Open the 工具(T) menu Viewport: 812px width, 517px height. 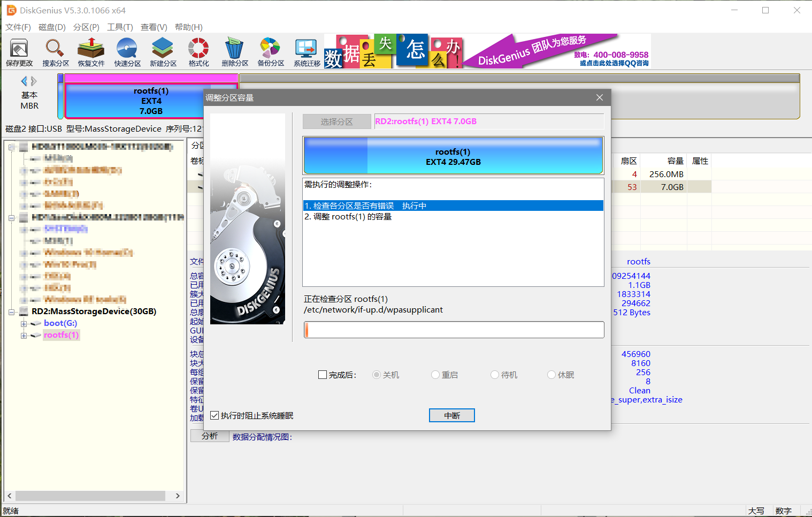[x=120, y=27]
